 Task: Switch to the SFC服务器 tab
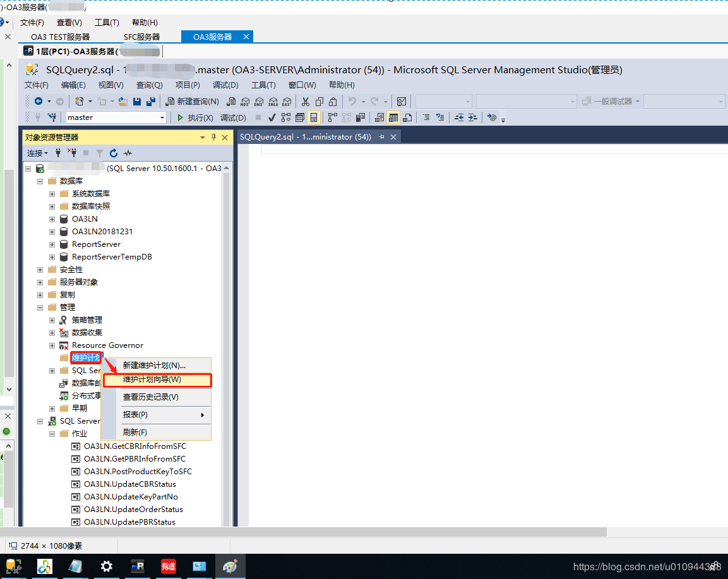point(141,37)
